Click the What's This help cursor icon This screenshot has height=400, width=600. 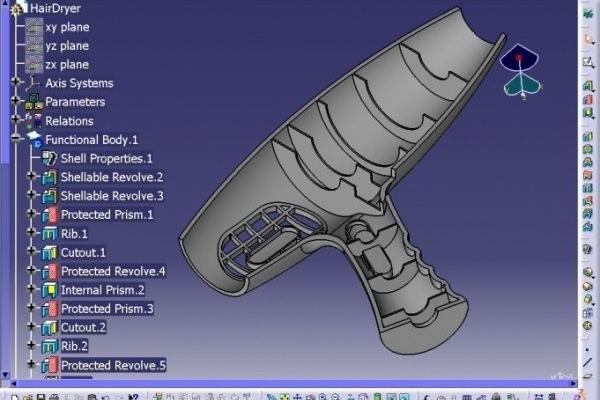click(133, 397)
